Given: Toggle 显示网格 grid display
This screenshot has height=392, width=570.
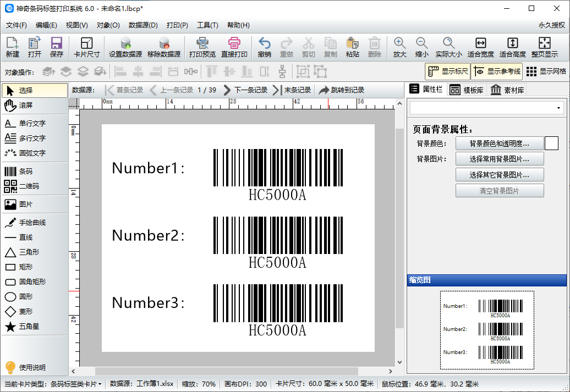Looking at the screenshot, I should [546, 71].
